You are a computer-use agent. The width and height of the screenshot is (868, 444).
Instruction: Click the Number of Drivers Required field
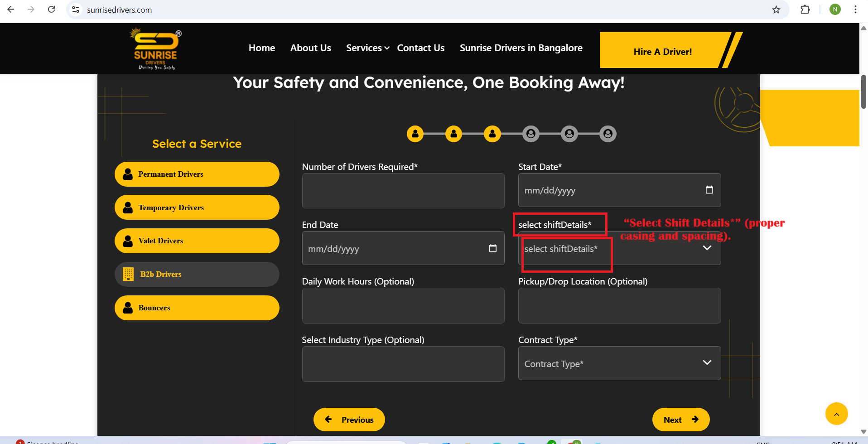(x=403, y=191)
